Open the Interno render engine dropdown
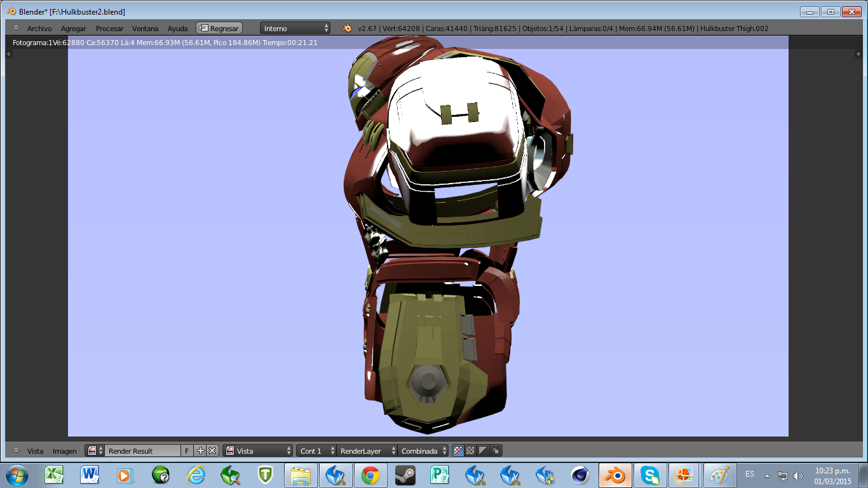 (x=295, y=29)
